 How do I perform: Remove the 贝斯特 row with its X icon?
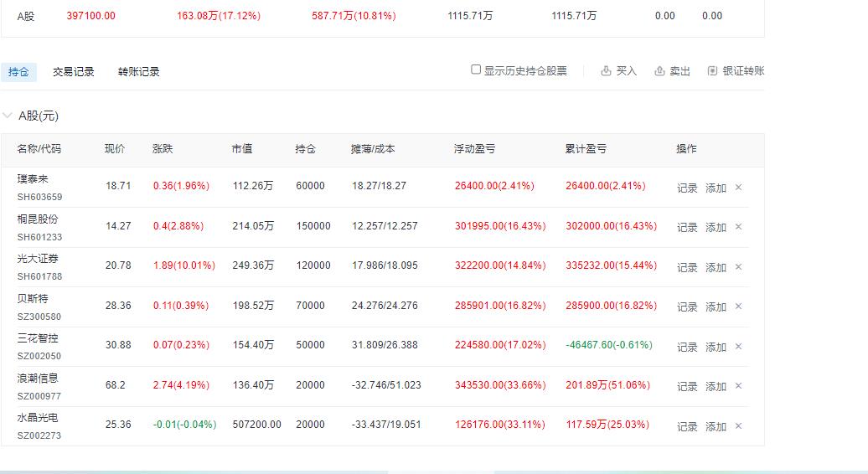(738, 307)
